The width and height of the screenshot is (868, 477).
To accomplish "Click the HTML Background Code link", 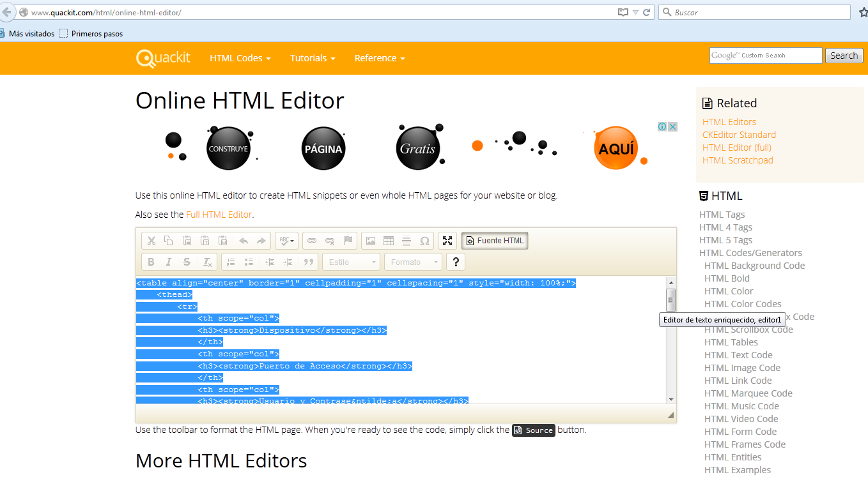I will 755,266.
